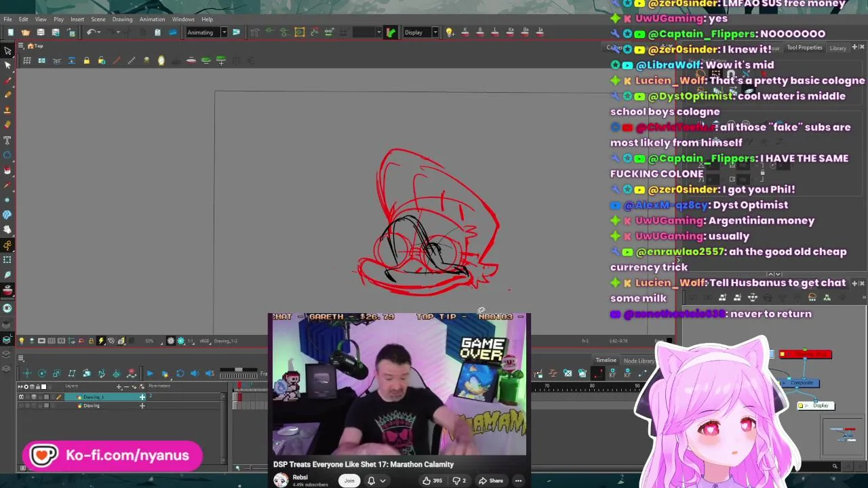This screenshot has height=488, width=868.
Task: Click the Save icon in top toolbar
Action: coord(41,32)
